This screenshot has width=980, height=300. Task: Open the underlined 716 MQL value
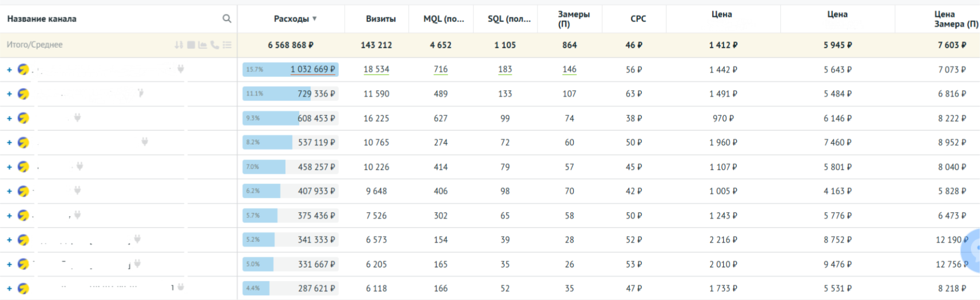(441, 69)
